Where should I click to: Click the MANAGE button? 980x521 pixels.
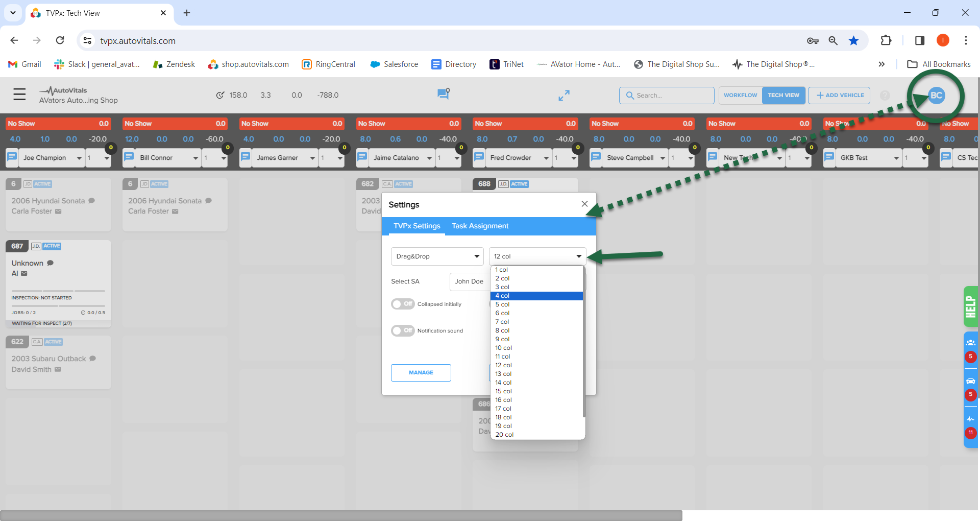pos(421,373)
